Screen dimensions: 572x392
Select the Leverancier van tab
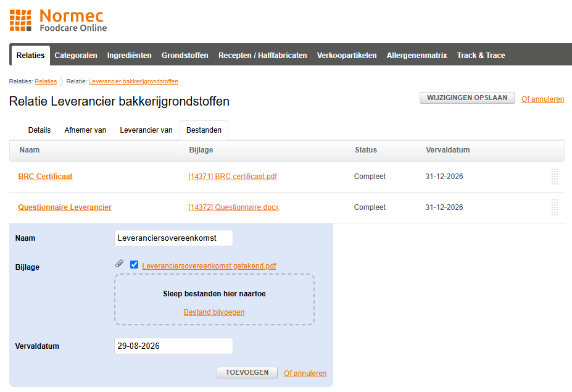146,130
